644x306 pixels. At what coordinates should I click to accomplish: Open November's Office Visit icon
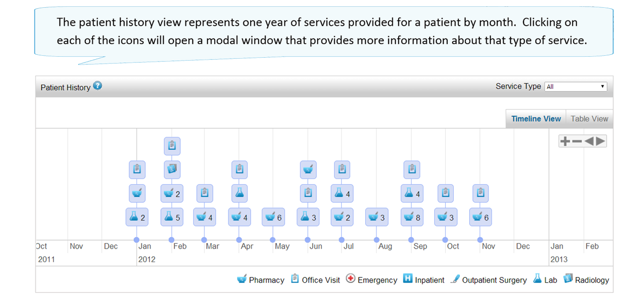[480, 193]
